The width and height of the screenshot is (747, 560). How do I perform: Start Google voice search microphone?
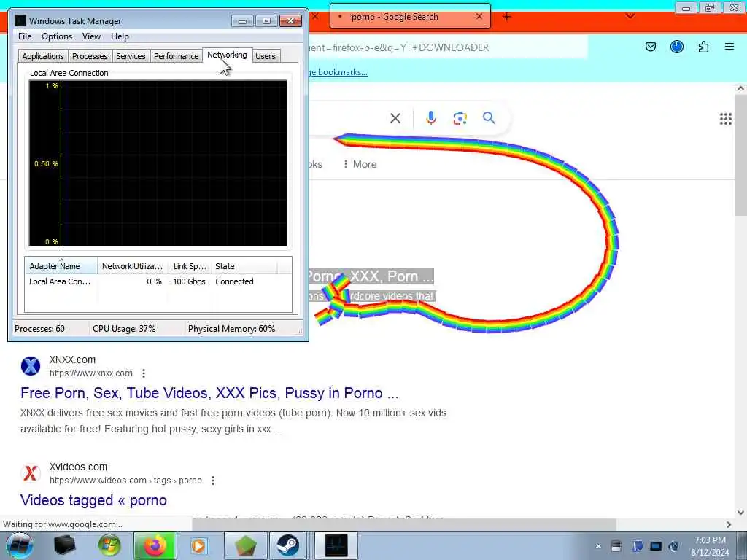point(430,118)
